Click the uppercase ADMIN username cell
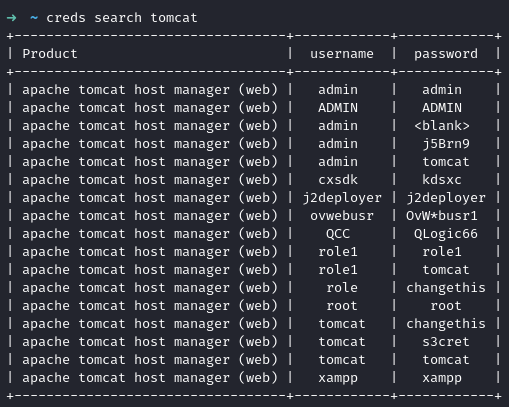Screen dimensions: 509x407 click(338, 108)
